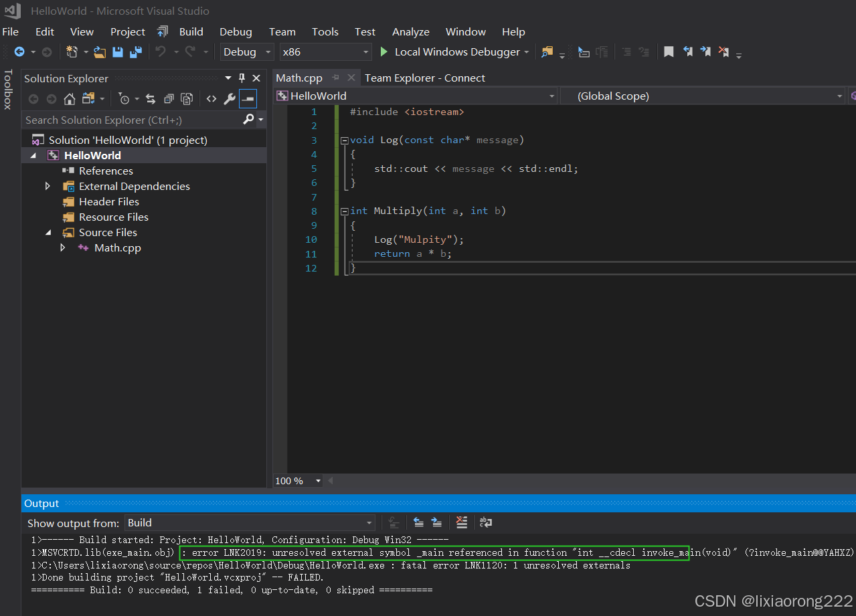This screenshot has width=856, height=616.
Task: Select Sync with Active Document in Solution Explorer
Action: click(x=150, y=99)
